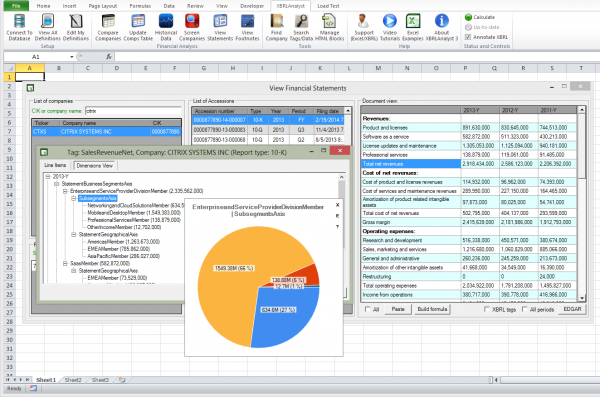Collapse the first StatementGeographicalAxis node

pyautogui.click(x=73, y=234)
